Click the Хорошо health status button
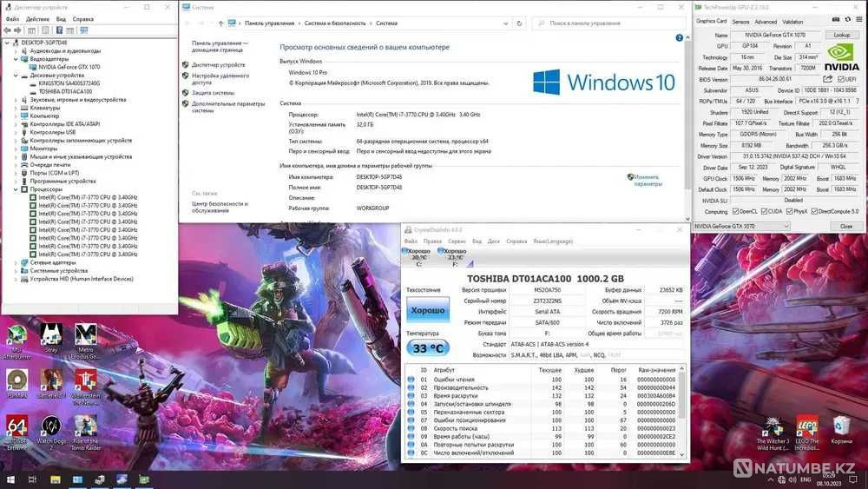This screenshot has width=868, height=489. tap(428, 310)
